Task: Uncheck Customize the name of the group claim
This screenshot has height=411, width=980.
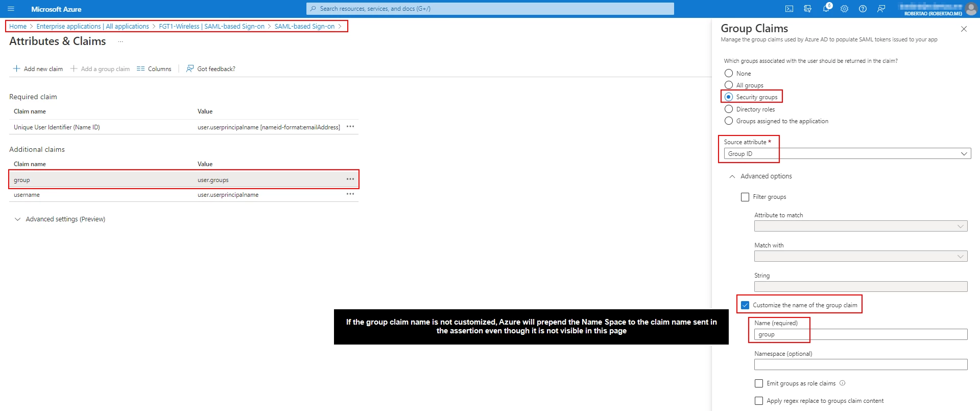Action: click(x=745, y=305)
